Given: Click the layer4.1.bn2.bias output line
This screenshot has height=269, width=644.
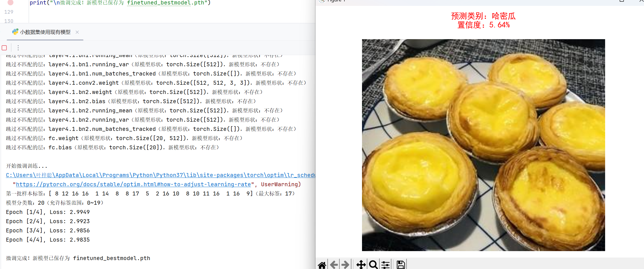Looking at the screenshot, I should 131,101.
